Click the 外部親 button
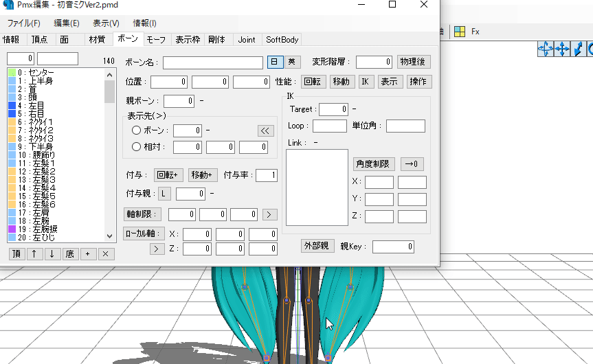 (317, 246)
